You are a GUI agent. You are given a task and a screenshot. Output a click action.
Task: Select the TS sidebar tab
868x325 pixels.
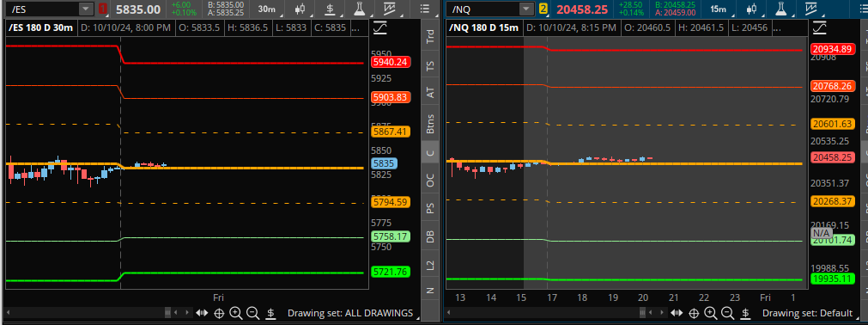[430, 66]
